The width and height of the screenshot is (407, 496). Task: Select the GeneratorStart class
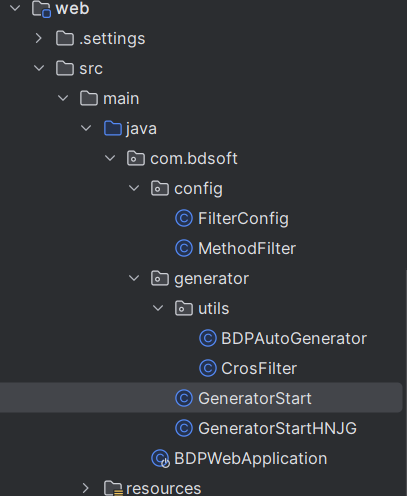click(201, 398)
